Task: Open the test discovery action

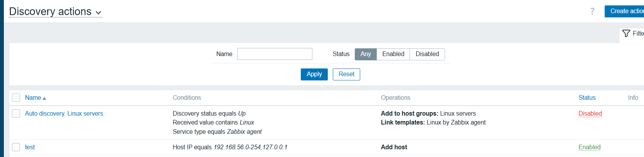Action: coord(30,147)
